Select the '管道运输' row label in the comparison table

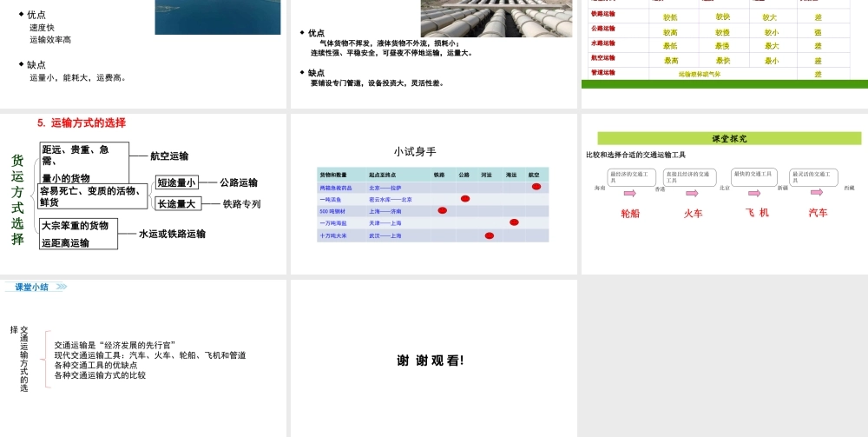(603, 73)
